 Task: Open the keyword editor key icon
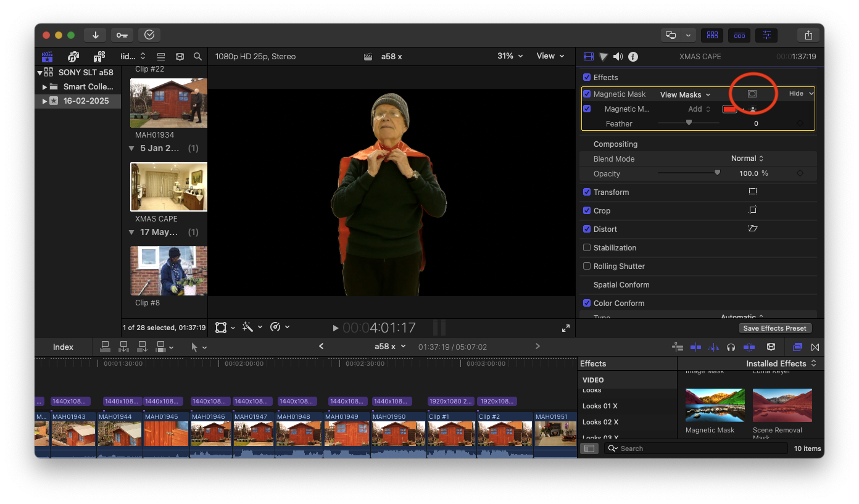122,35
